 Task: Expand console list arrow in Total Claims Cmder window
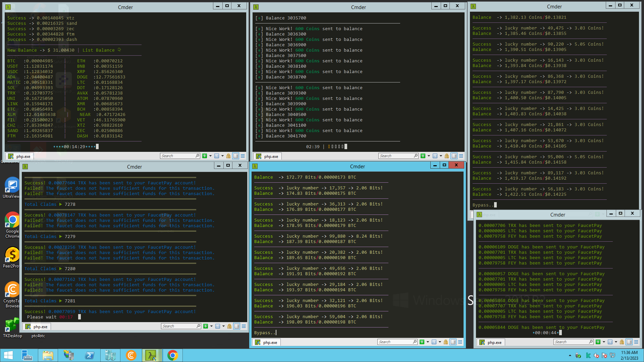click(223, 326)
